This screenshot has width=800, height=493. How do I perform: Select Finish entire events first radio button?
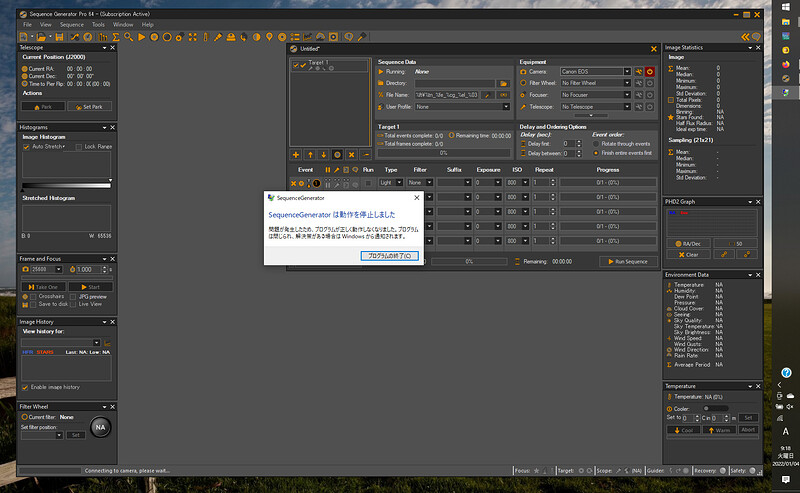pyautogui.click(x=595, y=153)
